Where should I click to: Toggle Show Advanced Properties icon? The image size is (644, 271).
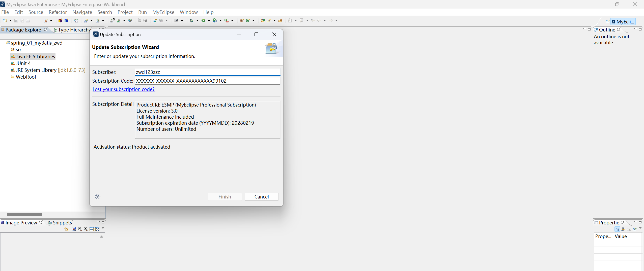pos(623,229)
